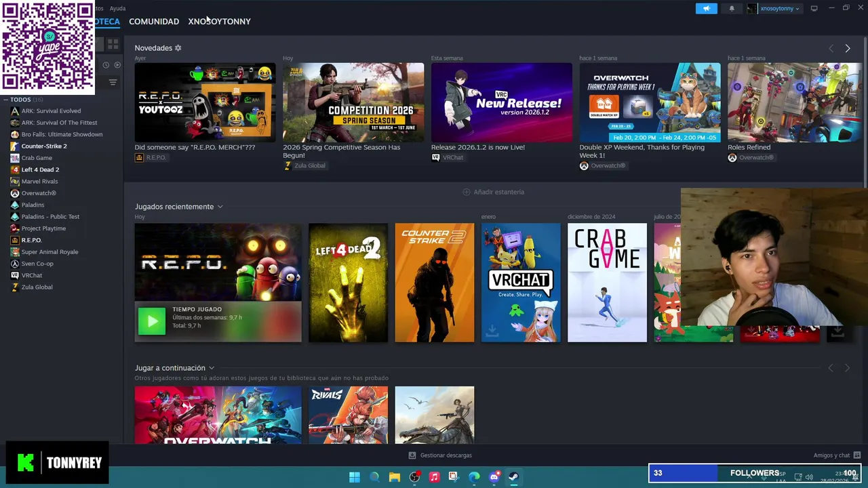The height and width of the screenshot is (488, 868).
Task: Open the Steam announcements megaphone button
Action: coord(706,9)
